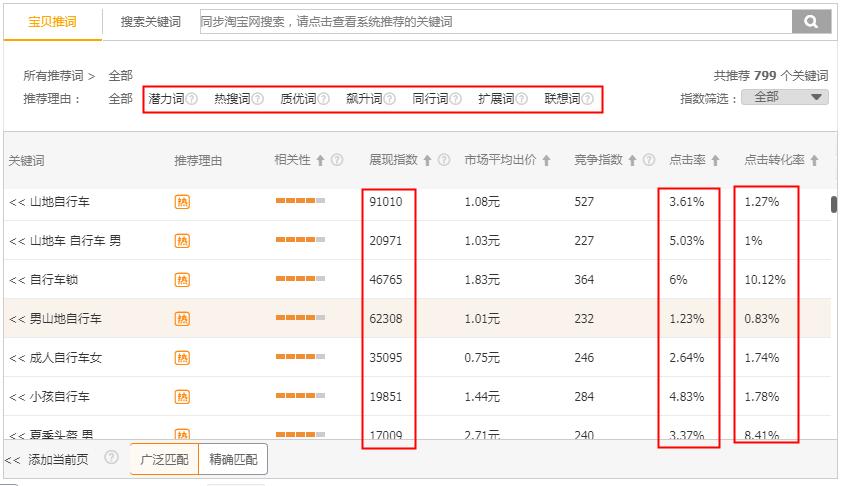The image size is (846, 486).
Task: Sort by 市场平均出价 using its arrow
Action: [x=547, y=160]
